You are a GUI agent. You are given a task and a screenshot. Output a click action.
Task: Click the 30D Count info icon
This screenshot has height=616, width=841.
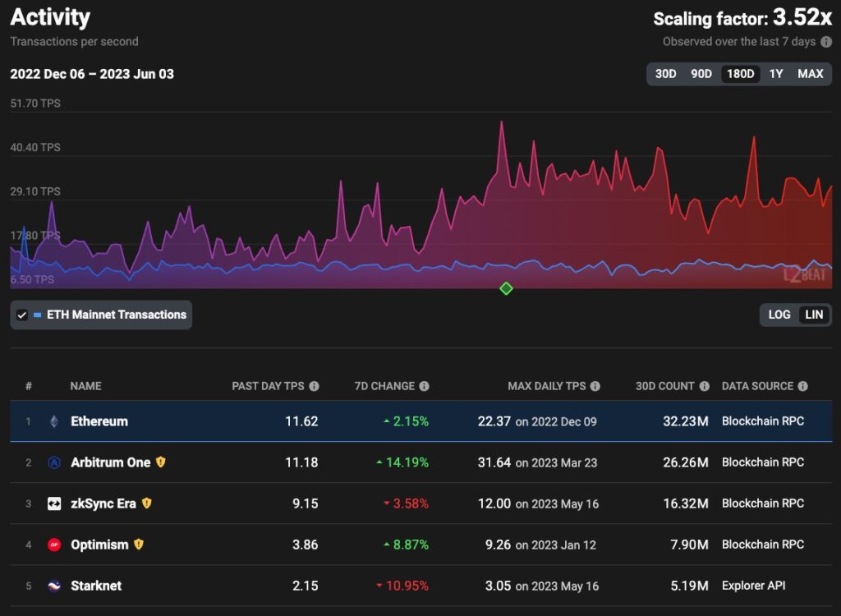coord(704,386)
